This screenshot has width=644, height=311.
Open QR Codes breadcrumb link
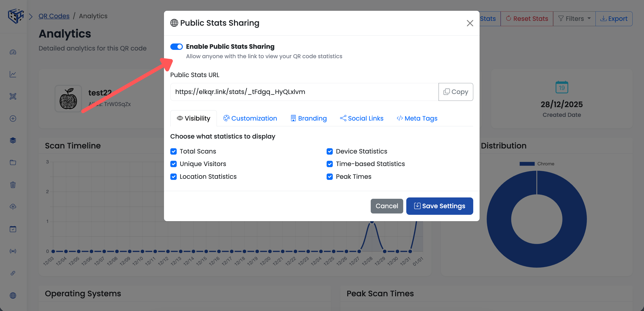tap(54, 16)
